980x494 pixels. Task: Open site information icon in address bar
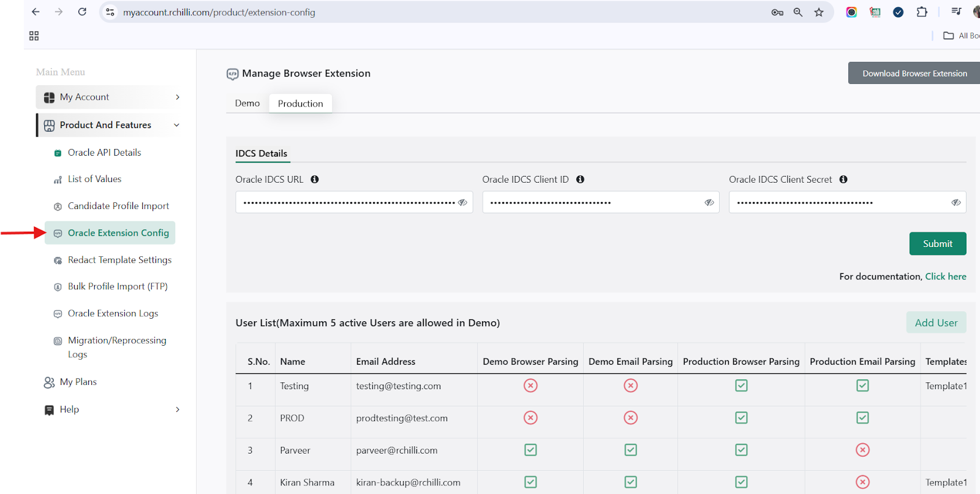110,12
